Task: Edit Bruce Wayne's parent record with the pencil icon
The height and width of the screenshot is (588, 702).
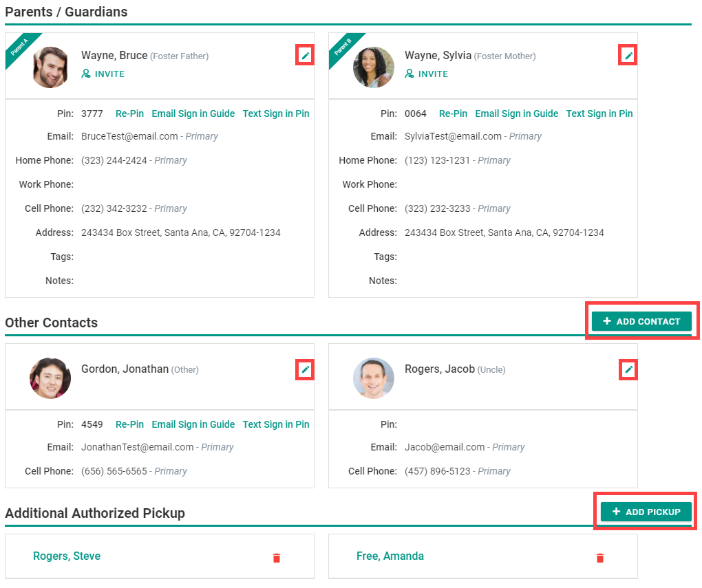Action: coord(306,56)
